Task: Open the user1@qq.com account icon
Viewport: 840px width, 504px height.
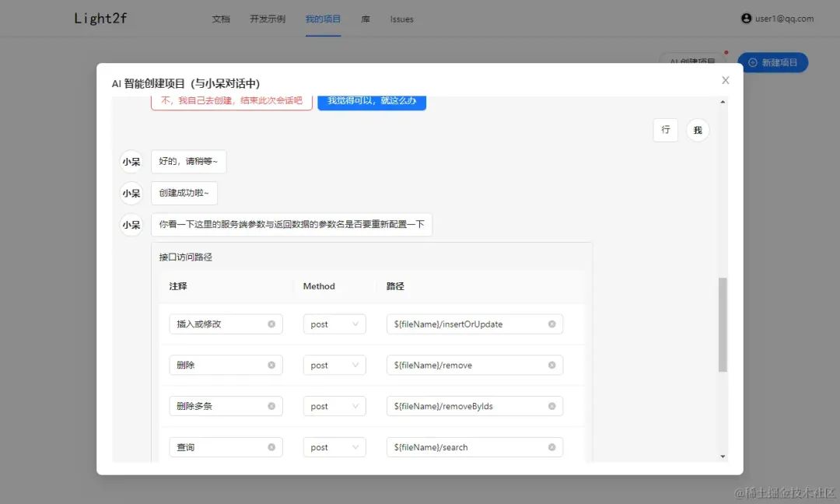Action: tap(747, 19)
